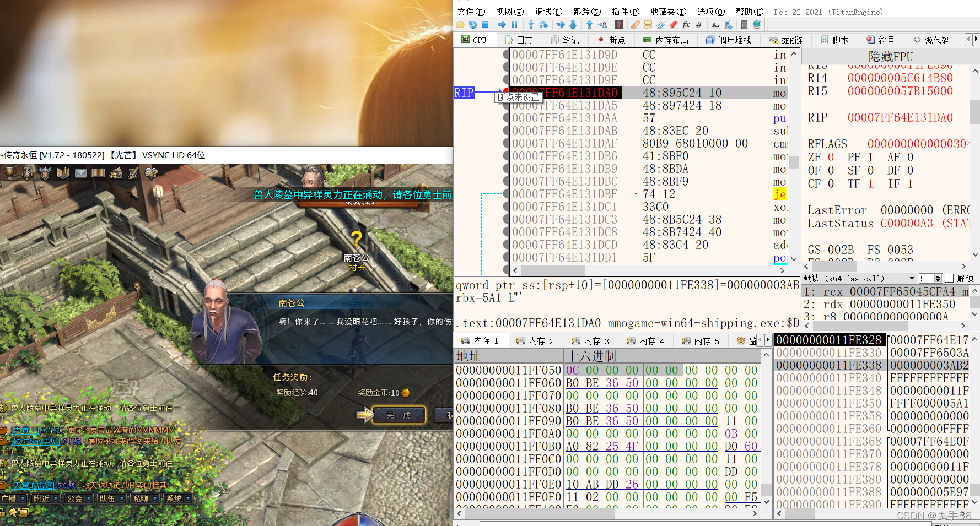Click the pause execution icon
980x526 pixels.
514,25
